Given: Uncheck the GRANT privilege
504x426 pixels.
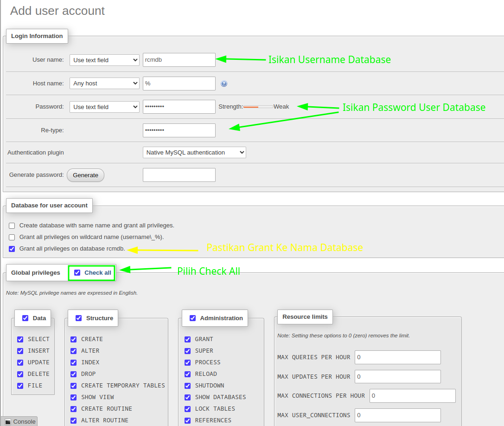Looking at the screenshot, I should pyautogui.click(x=188, y=339).
